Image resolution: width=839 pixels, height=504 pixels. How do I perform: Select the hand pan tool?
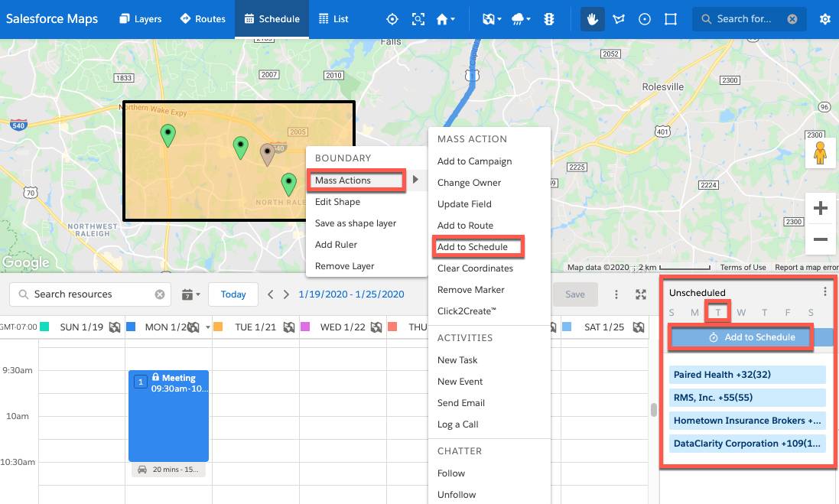[592, 19]
